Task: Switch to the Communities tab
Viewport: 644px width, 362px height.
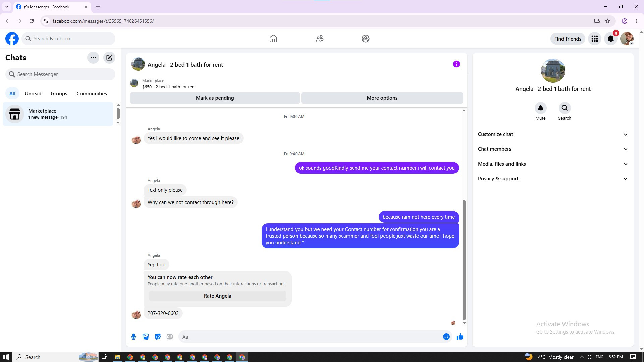Action: coord(92,94)
